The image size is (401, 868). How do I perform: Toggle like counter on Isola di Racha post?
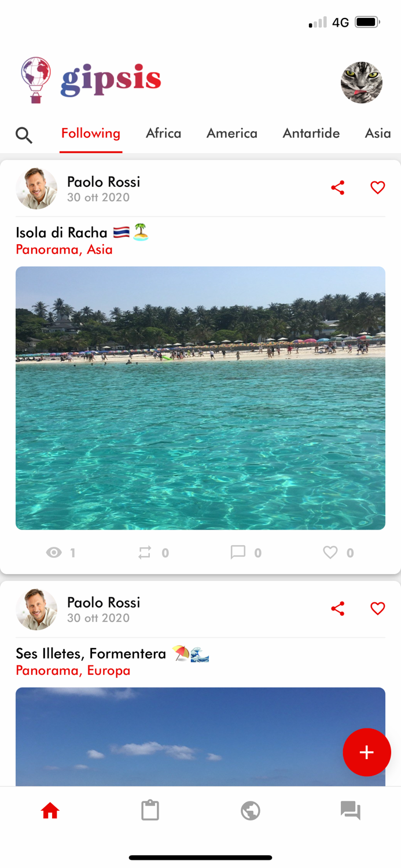330,552
